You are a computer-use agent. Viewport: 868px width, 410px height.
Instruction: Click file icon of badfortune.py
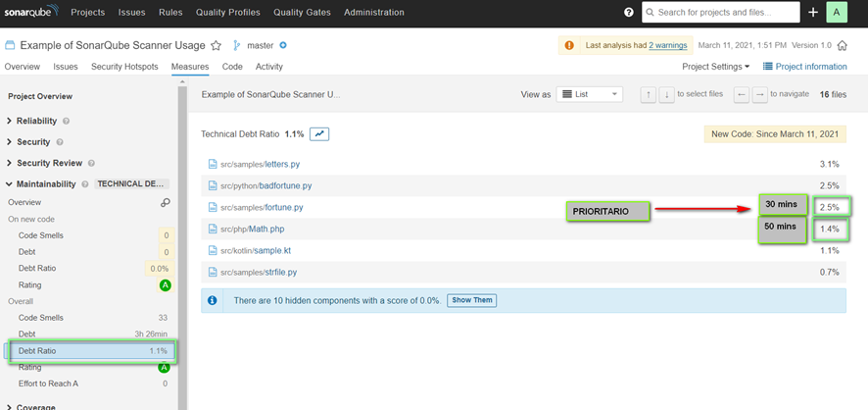pos(212,185)
